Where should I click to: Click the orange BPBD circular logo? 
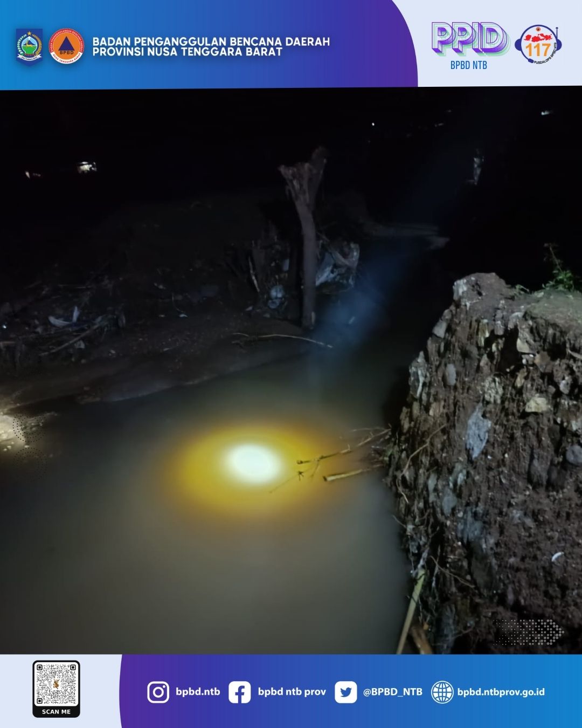67,46
